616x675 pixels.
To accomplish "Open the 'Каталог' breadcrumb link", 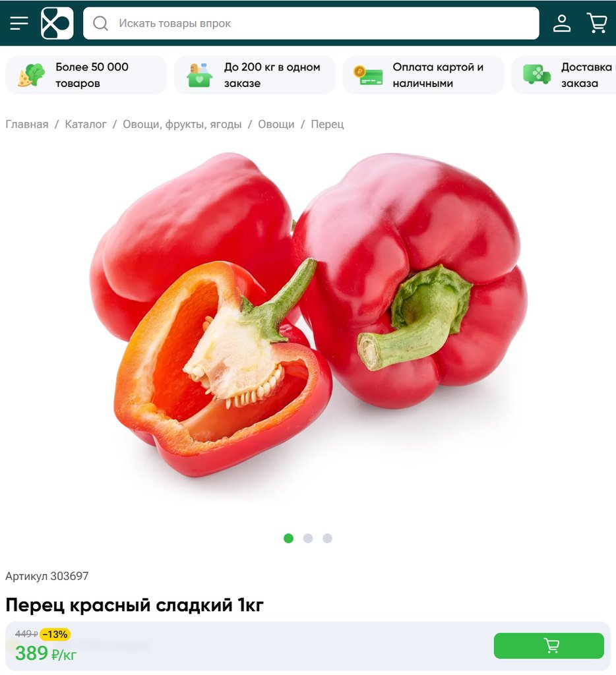I will point(85,125).
